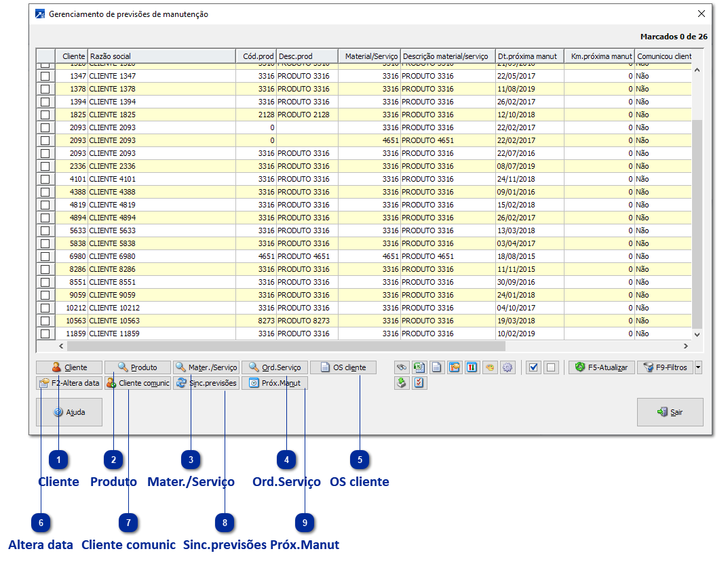
Task: Sort by the Razão social column header
Action: [161, 56]
